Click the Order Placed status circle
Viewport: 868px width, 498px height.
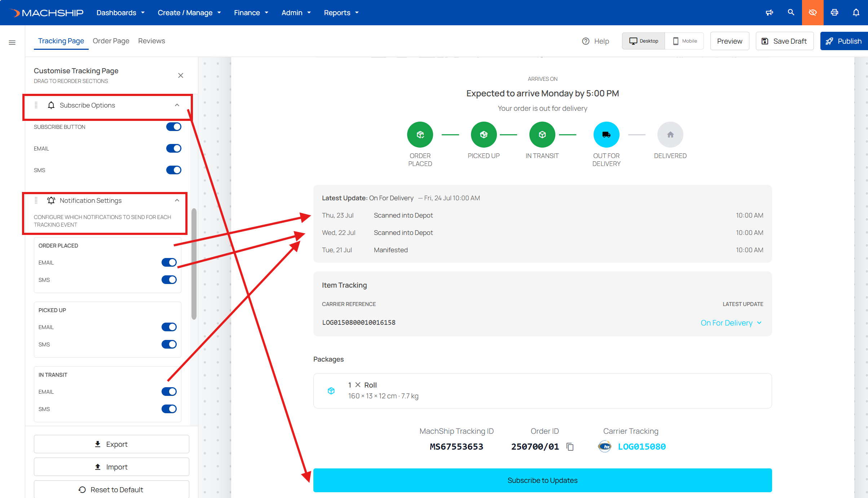[x=420, y=135]
